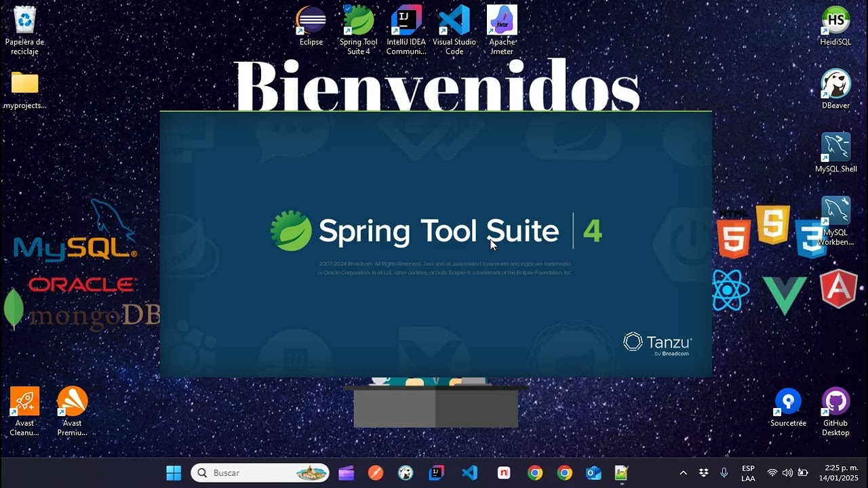Select the IntelliJ IDEA Community desktop shortcut
This screenshot has height=488, width=868.
[x=406, y=30]
